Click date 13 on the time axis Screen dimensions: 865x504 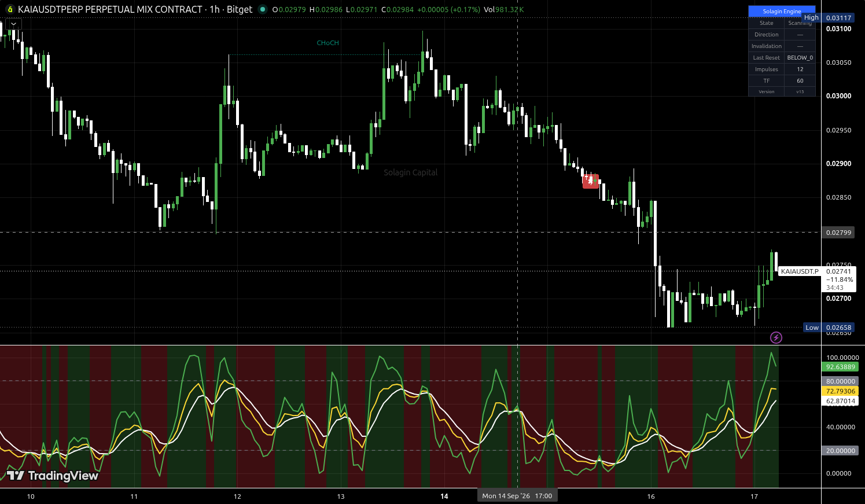point(341,496)
